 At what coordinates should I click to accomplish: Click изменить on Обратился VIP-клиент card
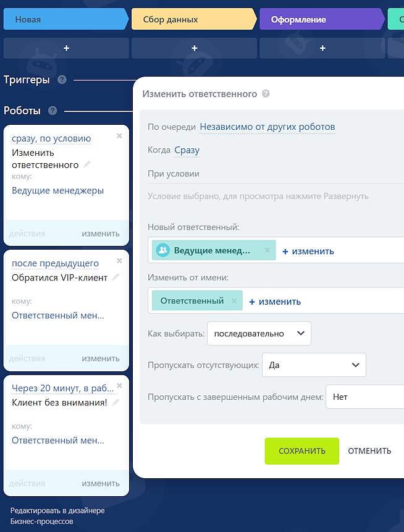[x=101, y=358]
